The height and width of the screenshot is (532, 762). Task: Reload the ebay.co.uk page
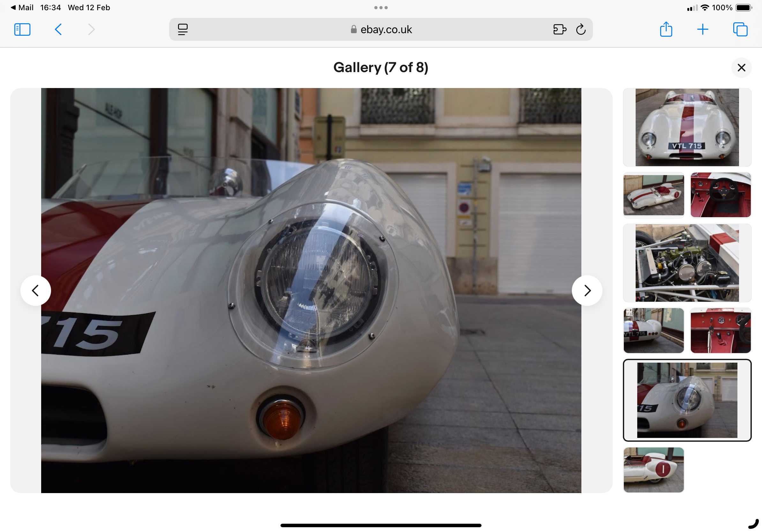[581, 30]
